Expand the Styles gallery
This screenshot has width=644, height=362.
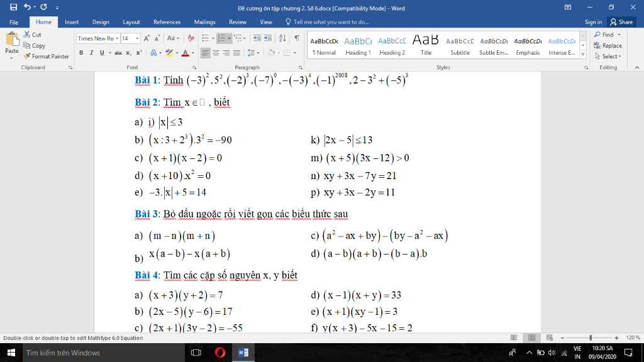[583, 54]
